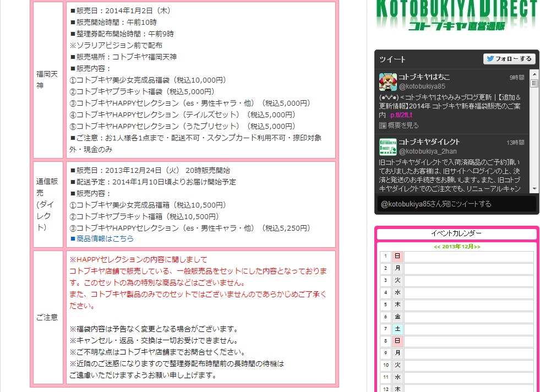The image size is (540, 392).
Task: Click the 販売場所：コトブキヤ福岡天神 line
Action: 123,57
